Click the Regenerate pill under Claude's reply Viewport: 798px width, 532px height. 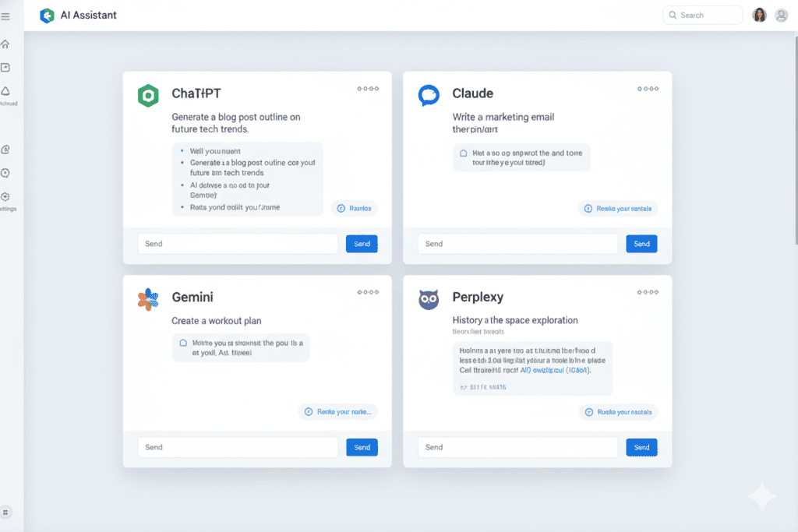[x=618, y=208]
